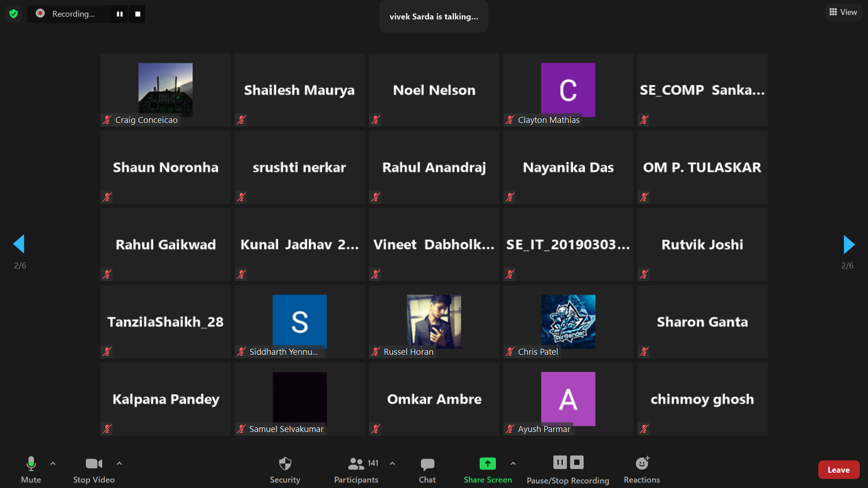Click Vineet Dabholk's muted mic icon

pos(376,274)
